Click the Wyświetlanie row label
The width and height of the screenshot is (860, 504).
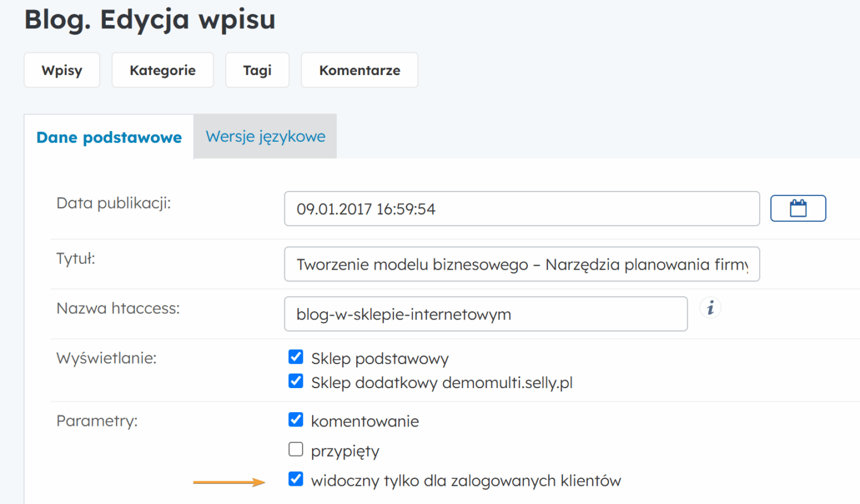[x=106, y=358]
